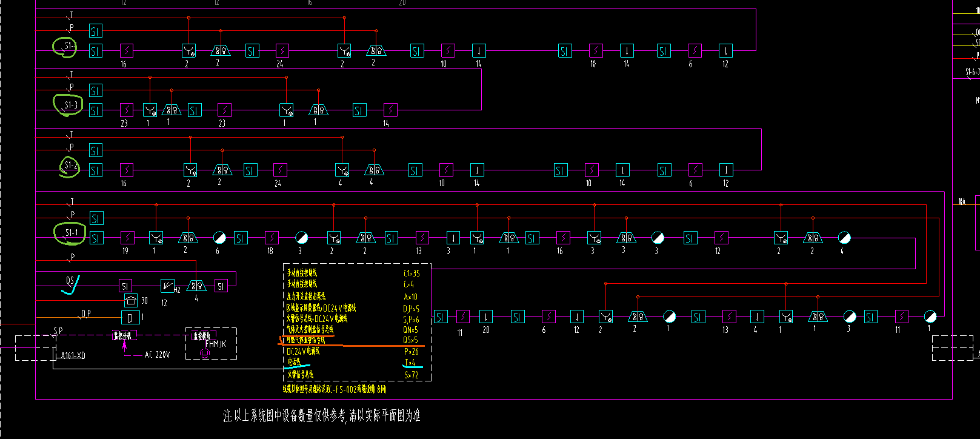Select the D display panel symbol

click(x=130, y=318)
